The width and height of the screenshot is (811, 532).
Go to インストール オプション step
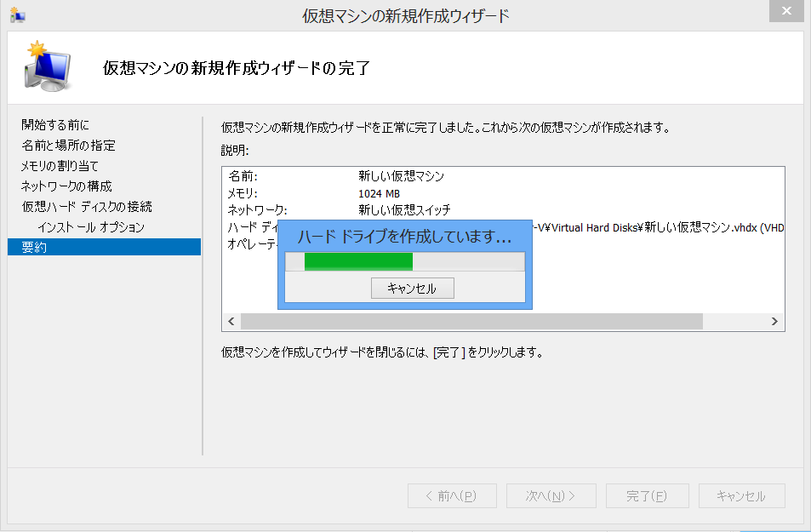coord(91,226)
